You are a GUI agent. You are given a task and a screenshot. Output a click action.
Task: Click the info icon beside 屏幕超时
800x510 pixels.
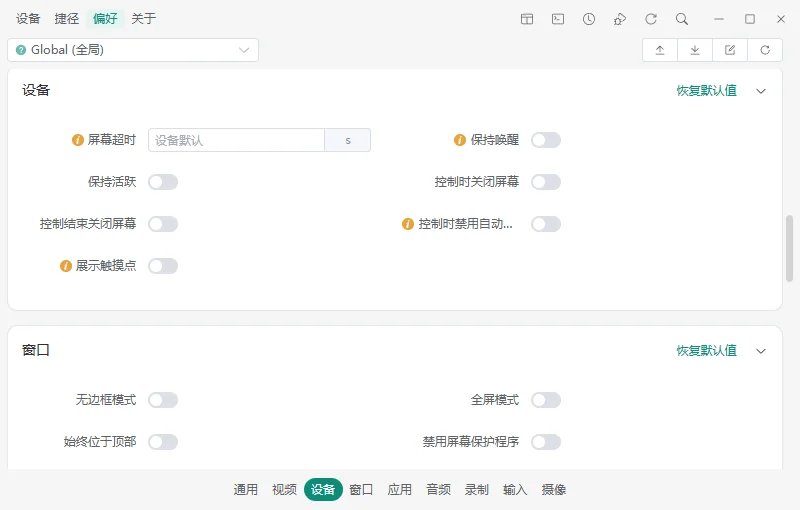click(78, 140)
